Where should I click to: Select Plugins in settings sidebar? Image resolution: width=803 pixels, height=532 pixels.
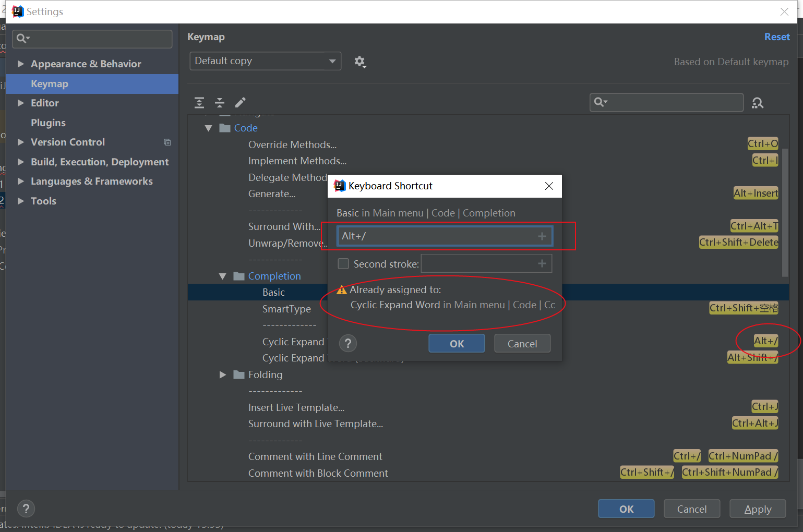[48, 123]
